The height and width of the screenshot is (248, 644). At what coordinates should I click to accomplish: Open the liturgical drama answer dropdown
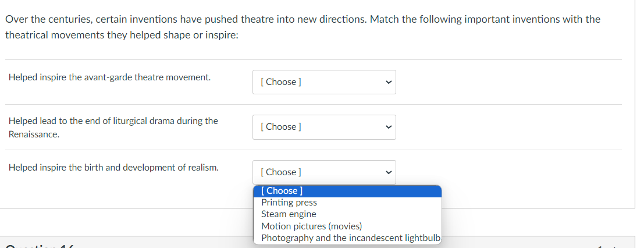(x=323, y=127)
